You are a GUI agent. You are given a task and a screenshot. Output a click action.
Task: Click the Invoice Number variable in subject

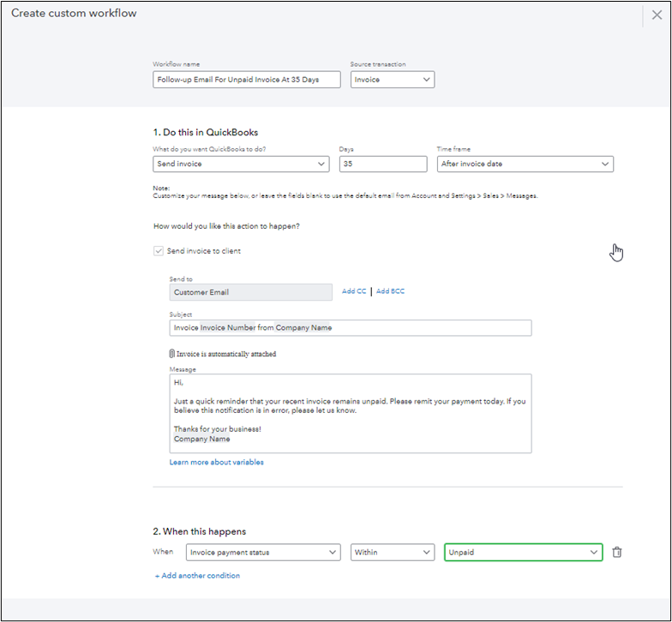pyautogui.click(x=228, y=327)
